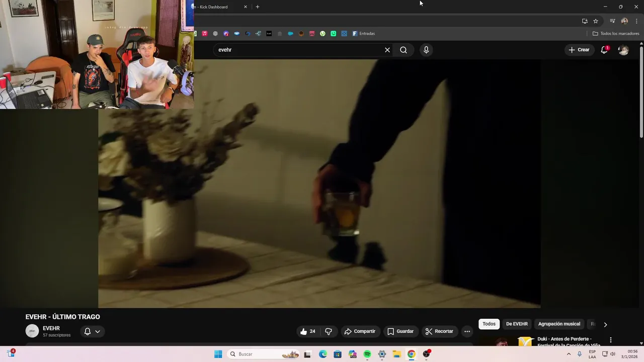The height and width of the screenshot is (362, 644).
Task: Open more actions three-dot menu under video
Action: [467, 331]
